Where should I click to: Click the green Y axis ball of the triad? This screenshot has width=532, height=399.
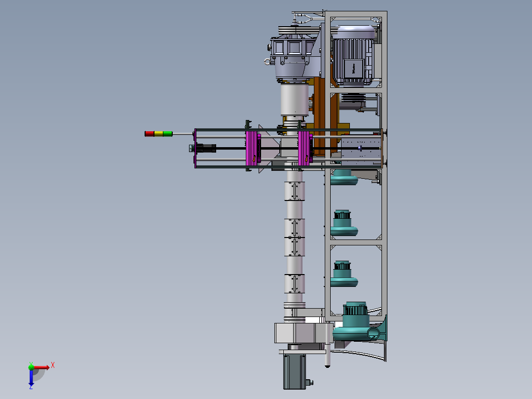click(31, 367)
